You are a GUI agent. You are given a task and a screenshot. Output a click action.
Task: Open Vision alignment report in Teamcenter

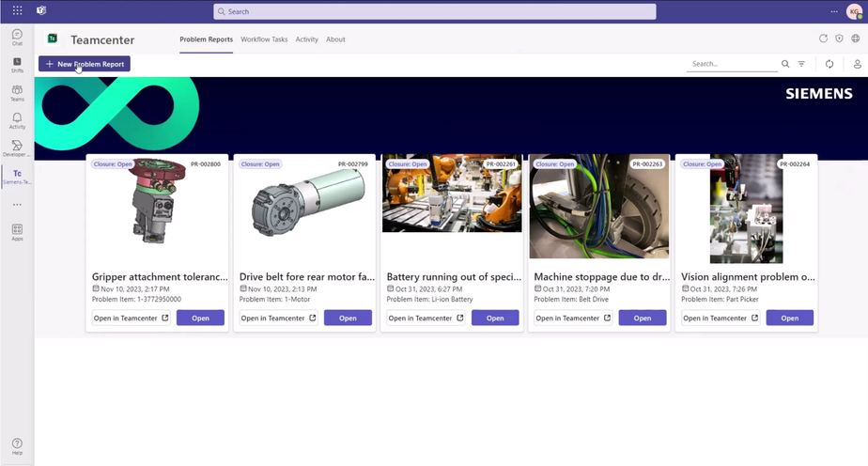721,318
